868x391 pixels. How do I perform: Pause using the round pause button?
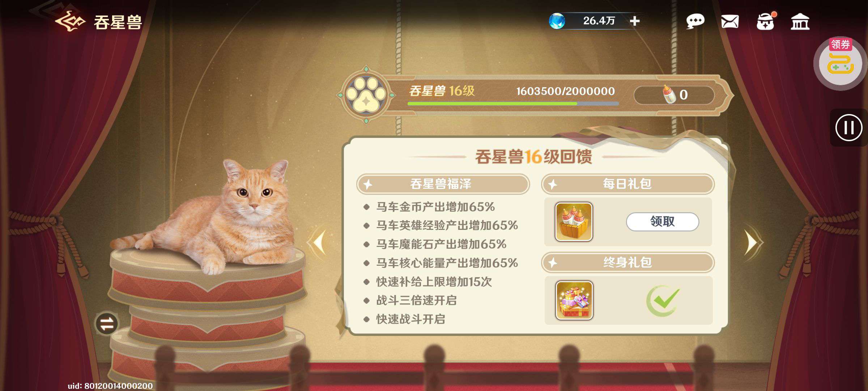click(848, 127)
